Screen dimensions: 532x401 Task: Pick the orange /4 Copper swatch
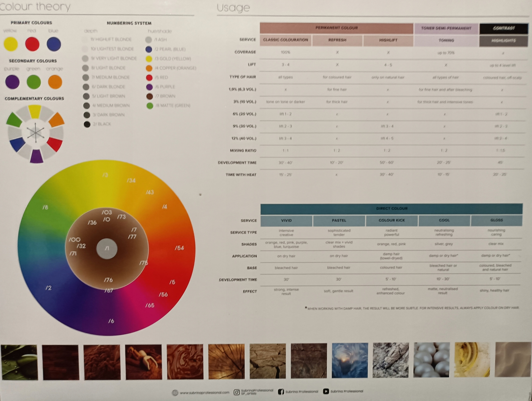(x=149, y=68)
